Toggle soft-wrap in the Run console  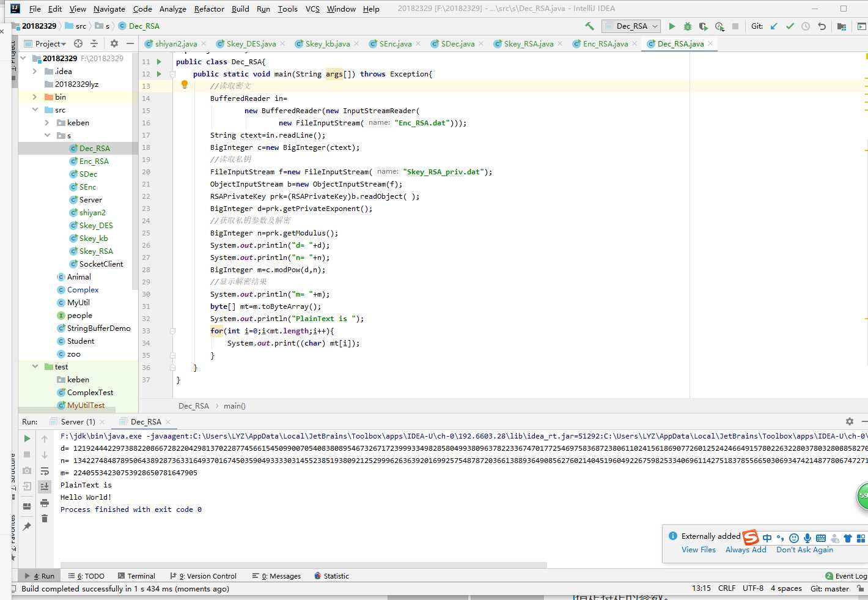click(45, 471)
